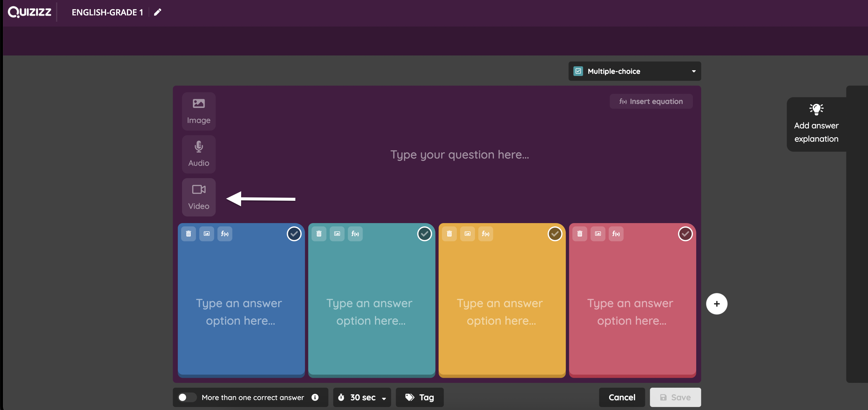Click the equation icon on pink answer option
Viewport: 868px width, 410px height.
pos(615,233)
